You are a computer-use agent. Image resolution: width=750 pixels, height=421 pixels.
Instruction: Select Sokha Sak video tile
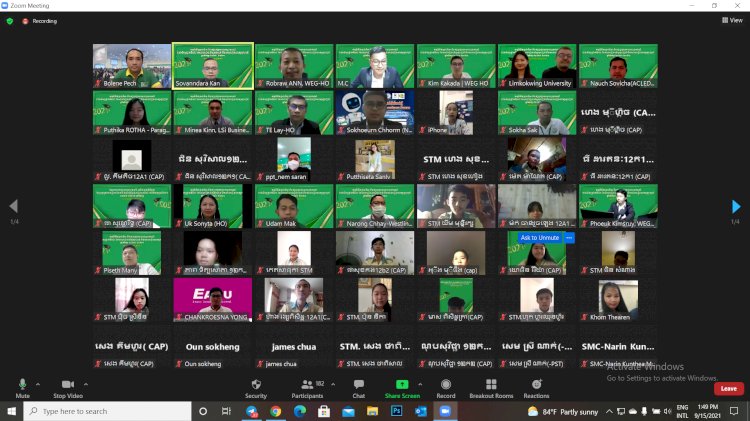[x=537, y=112]
